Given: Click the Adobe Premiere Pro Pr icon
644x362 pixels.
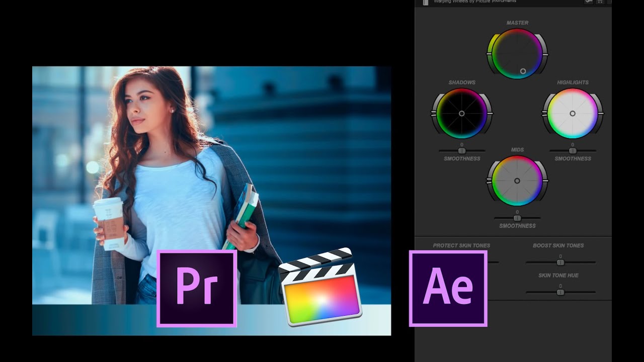Looking at the screenshot, I should [197, 289].
